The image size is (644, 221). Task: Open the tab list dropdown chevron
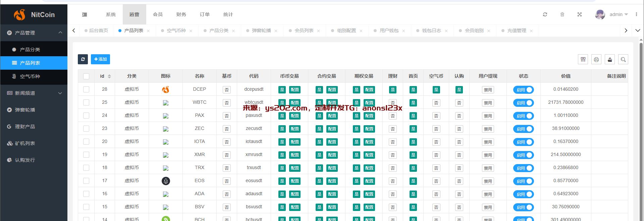[x=638, y=30]
